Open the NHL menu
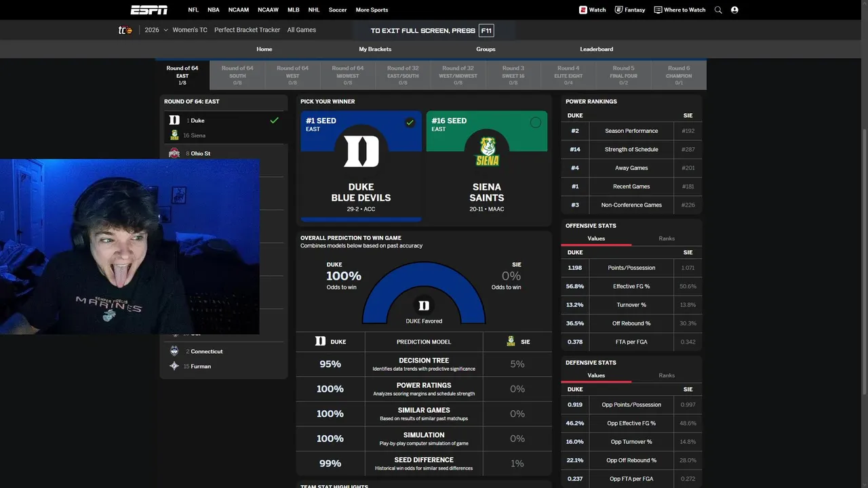 pos(314,9)
